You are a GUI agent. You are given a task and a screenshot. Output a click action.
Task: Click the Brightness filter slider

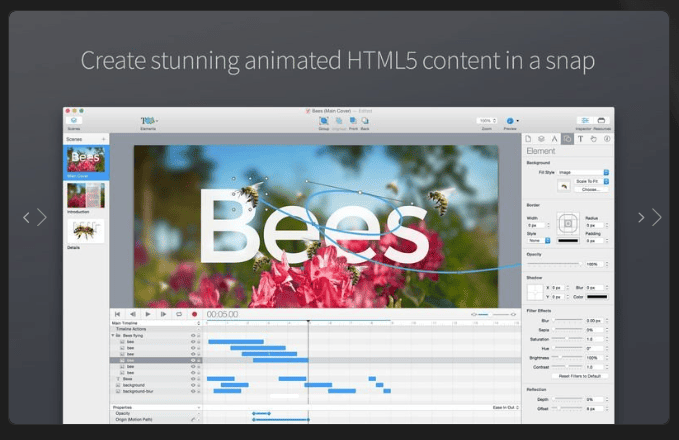(x=568, y=357)
